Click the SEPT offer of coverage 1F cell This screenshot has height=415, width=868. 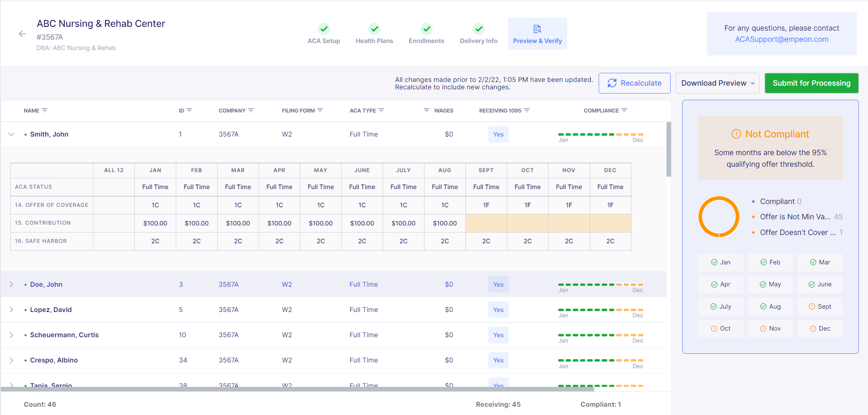(x=486, y=205)
